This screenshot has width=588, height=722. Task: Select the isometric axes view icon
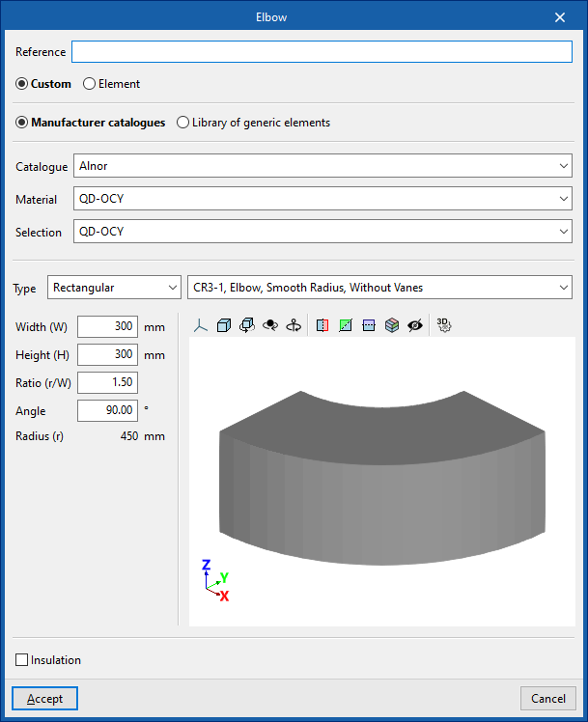coord(200,325)
